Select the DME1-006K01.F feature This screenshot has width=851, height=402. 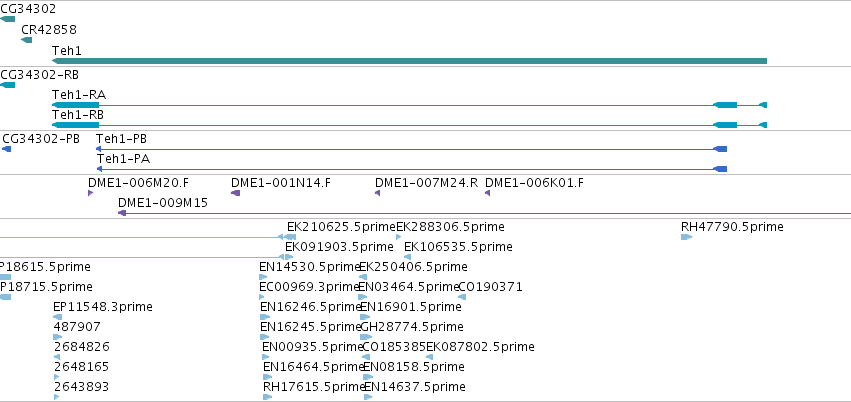[x=487, y=193]
